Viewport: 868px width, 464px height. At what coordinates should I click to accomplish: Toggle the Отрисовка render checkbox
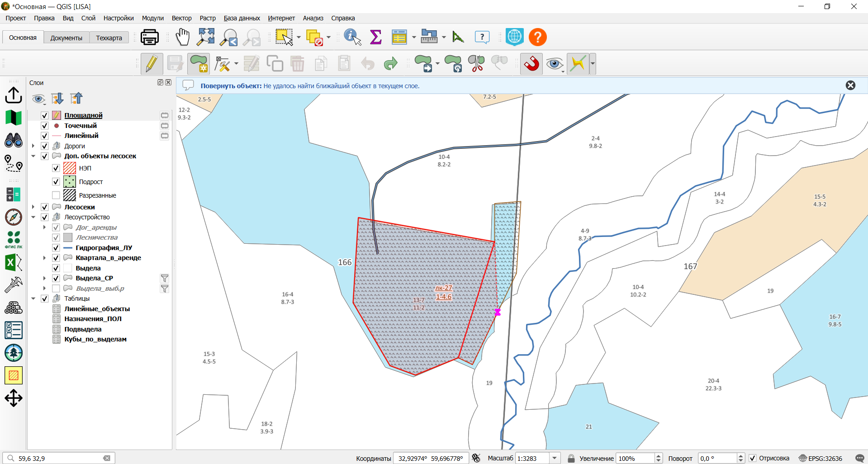pyautogui.click(x=753, y=458)
